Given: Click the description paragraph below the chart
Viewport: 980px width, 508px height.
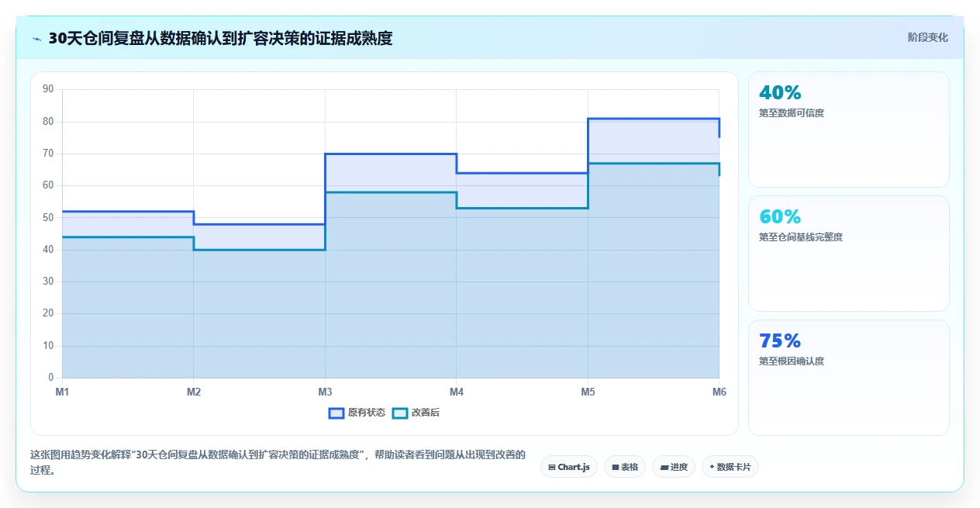Looking at the screenshot, I should (278, 462).
